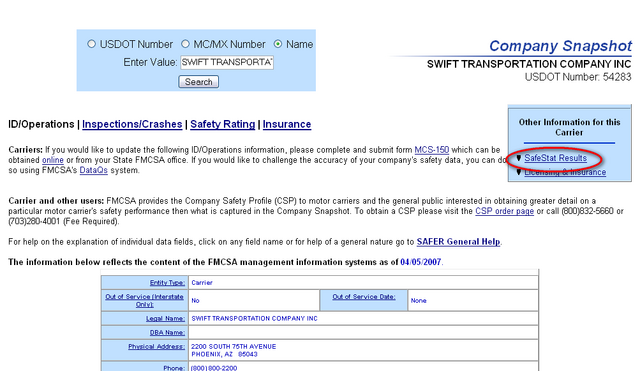Screen dimensions: 640x371
Task: Click the Physical Address field name
Action: click(156, 347)
